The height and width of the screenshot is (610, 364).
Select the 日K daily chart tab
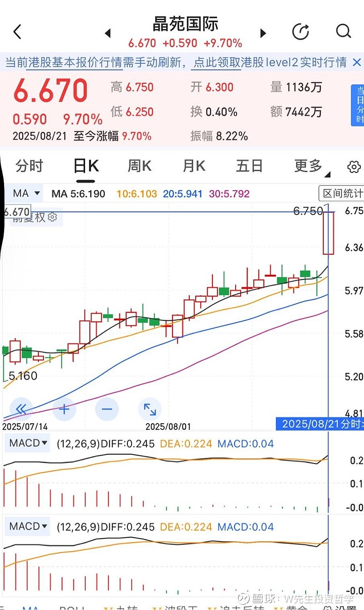86,166
